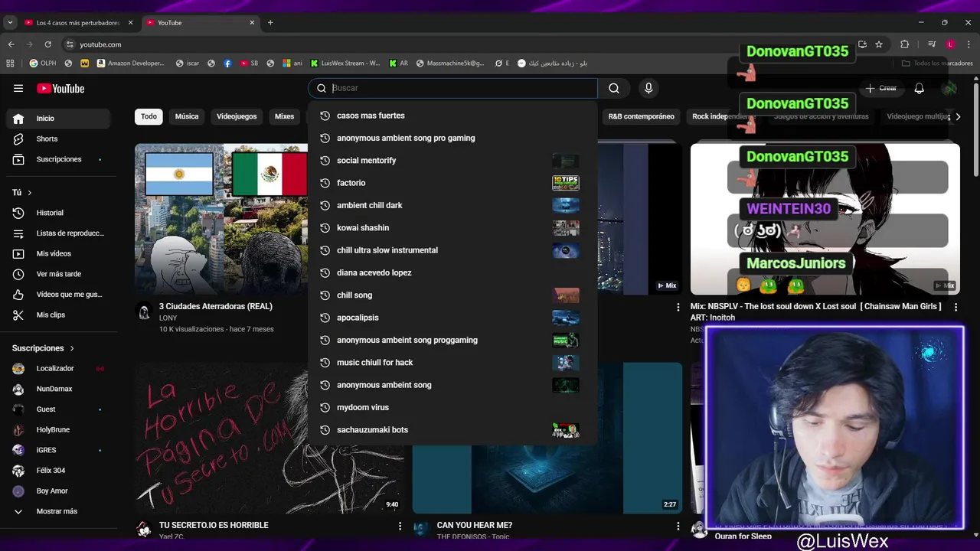Open a new browser tab with plus

[x=270, y=22]
